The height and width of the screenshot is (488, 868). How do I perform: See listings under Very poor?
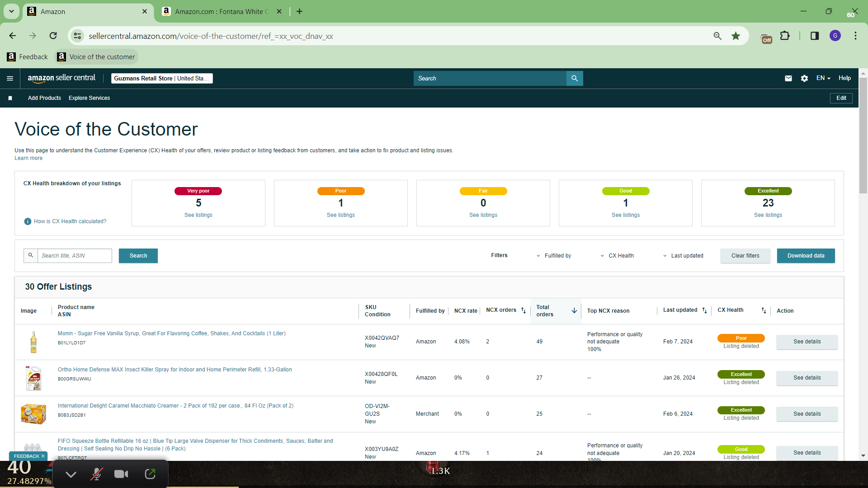[198, 215]
